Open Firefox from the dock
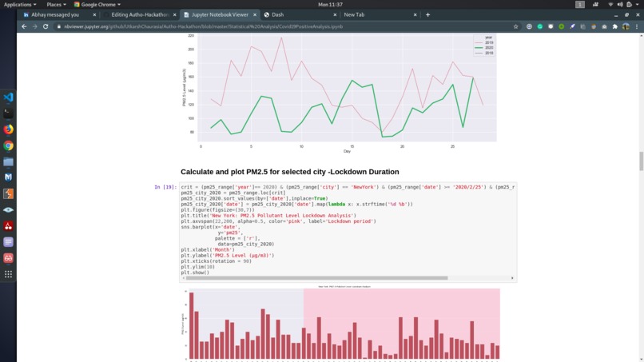Viewport: 644px width, 362px height. tap(8, 129)
